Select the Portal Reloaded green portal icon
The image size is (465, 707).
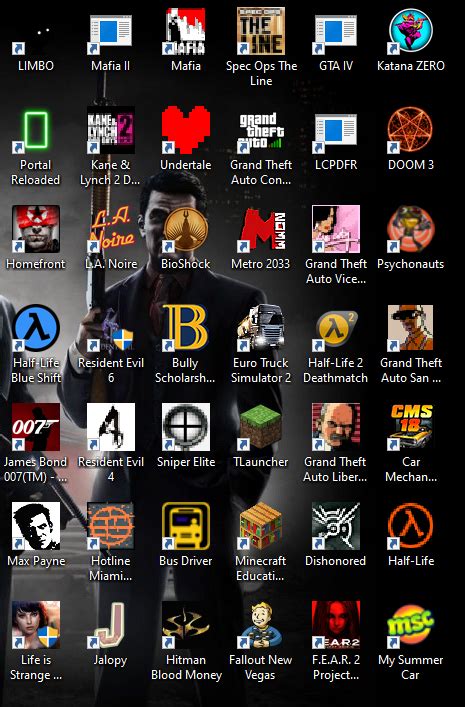pyautogui.click(x=36, y=130)
